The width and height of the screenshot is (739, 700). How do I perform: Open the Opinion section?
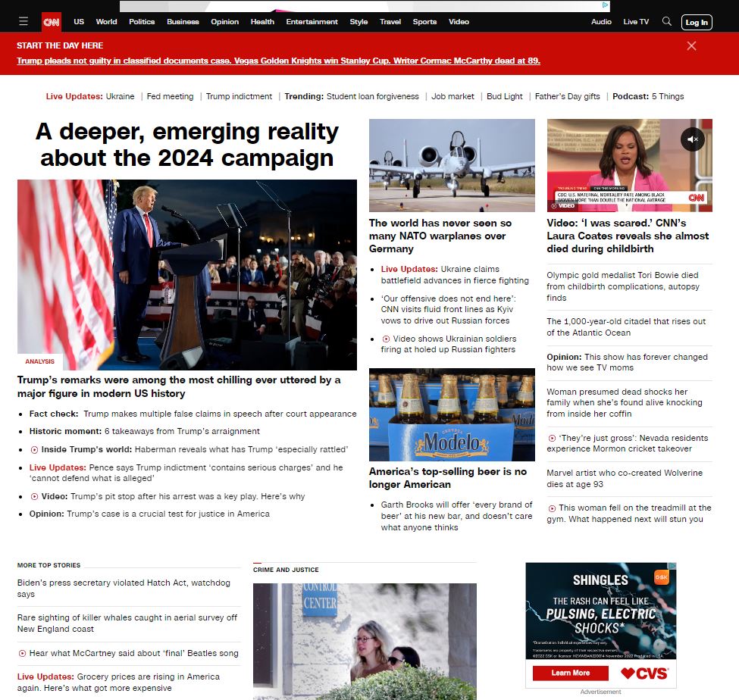pyautogui.click(x=225, y=22)
